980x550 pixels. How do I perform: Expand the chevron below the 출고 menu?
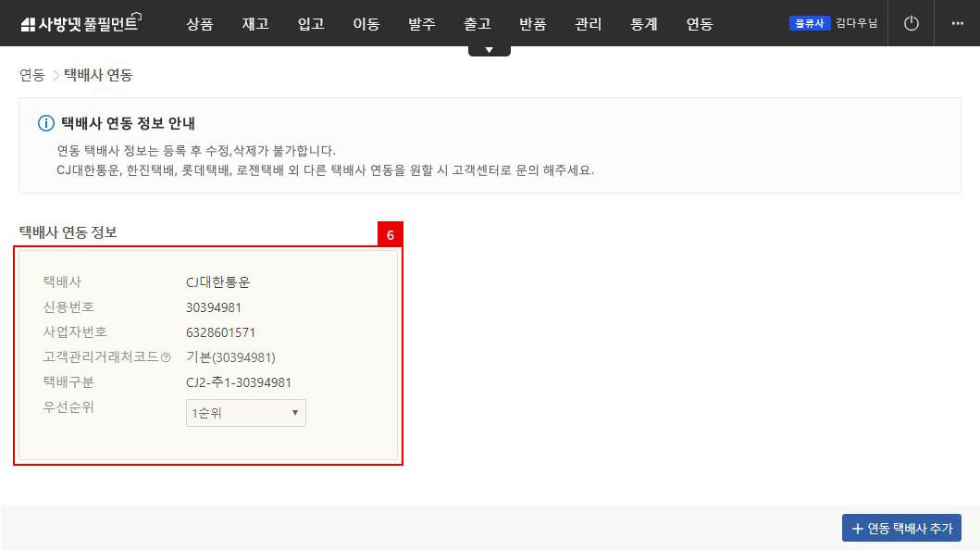pos(489,47)
